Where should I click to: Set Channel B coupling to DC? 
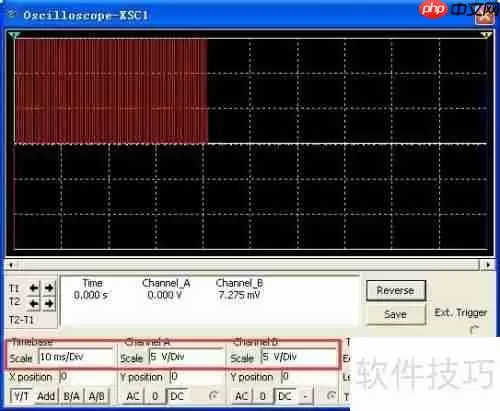pos(285,396)
